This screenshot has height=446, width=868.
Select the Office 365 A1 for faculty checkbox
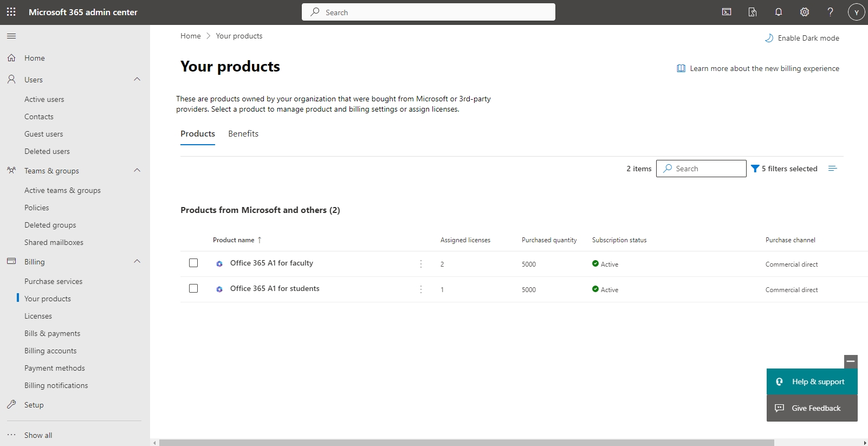click(193, 263)
